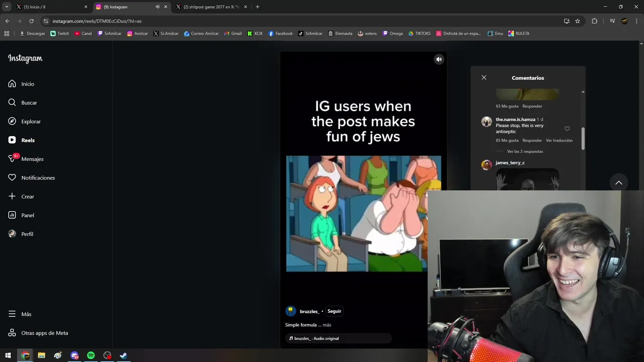This screenshot has height=362, width=644.
Task: Open Discord from taskbar
Action: [74, 355]
